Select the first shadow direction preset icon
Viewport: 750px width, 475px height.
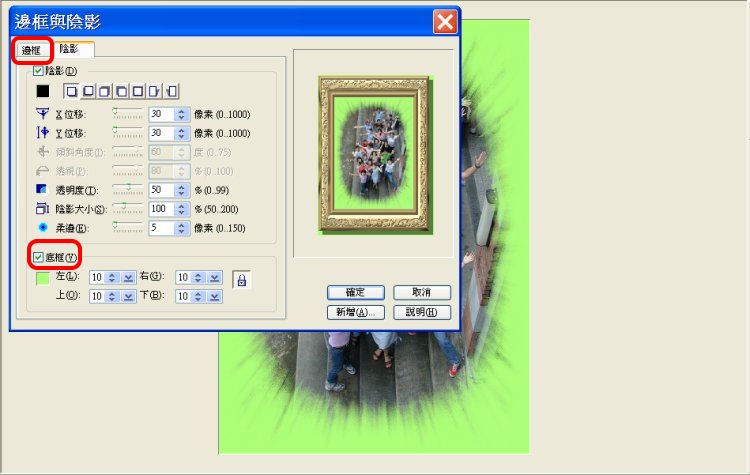tap(71, 92)
